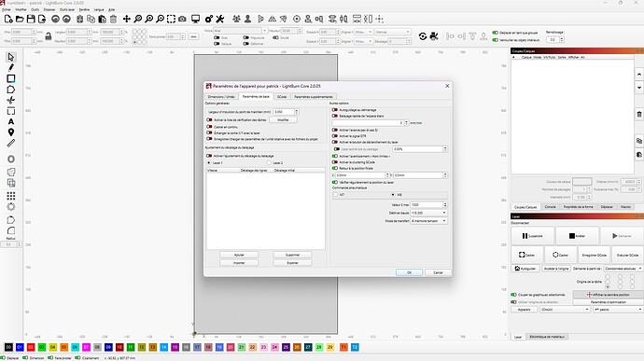Open the 'Aligner Y' dropdown
This screenshot has width=644, height=361.
point(363,41)
